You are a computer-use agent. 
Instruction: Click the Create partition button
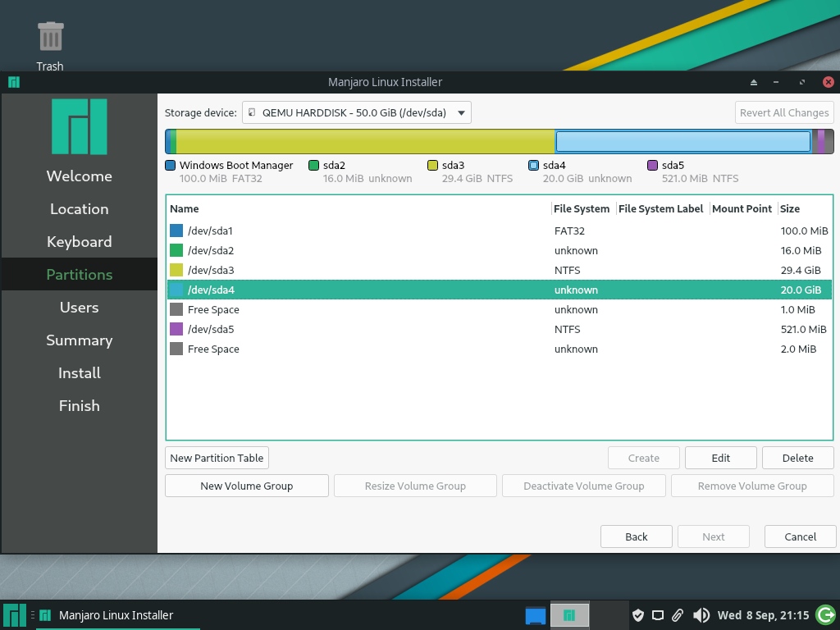pos(643,458)
